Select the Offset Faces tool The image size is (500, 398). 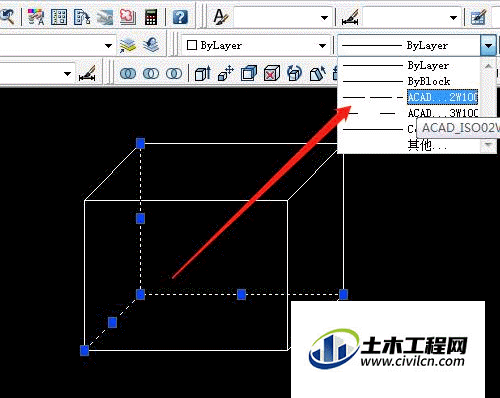click(x=249, y=73)
